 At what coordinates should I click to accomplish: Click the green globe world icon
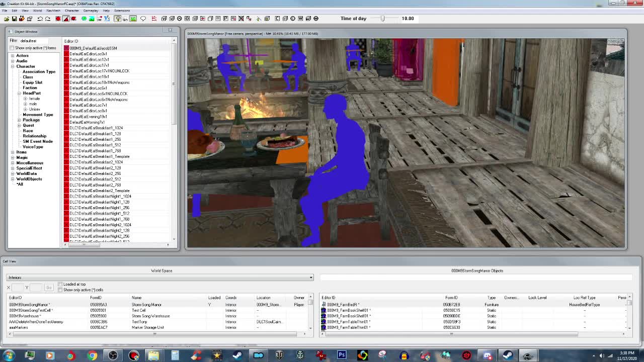coord(84,19)
